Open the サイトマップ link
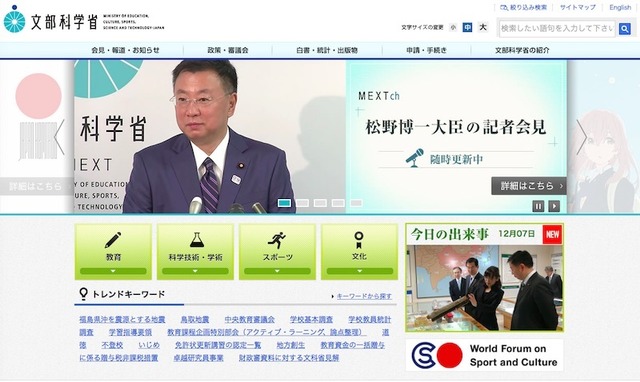640x382 pixels. [x=578, y=7]
